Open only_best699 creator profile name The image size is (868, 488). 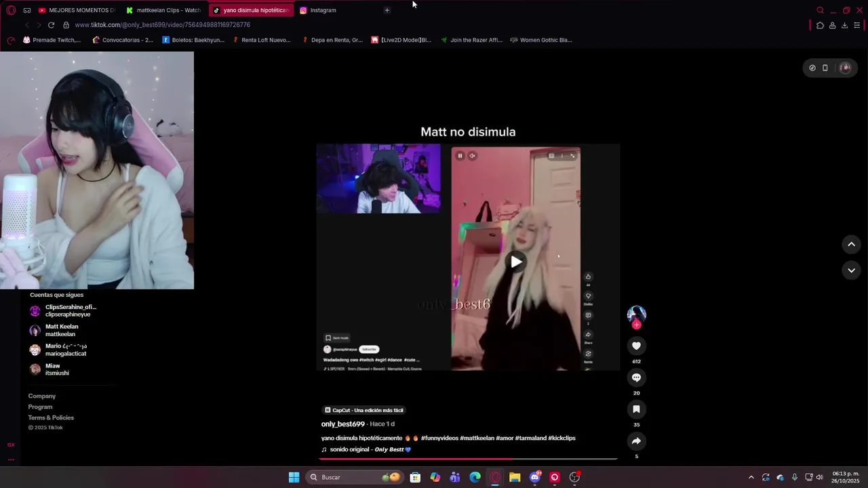343,424
